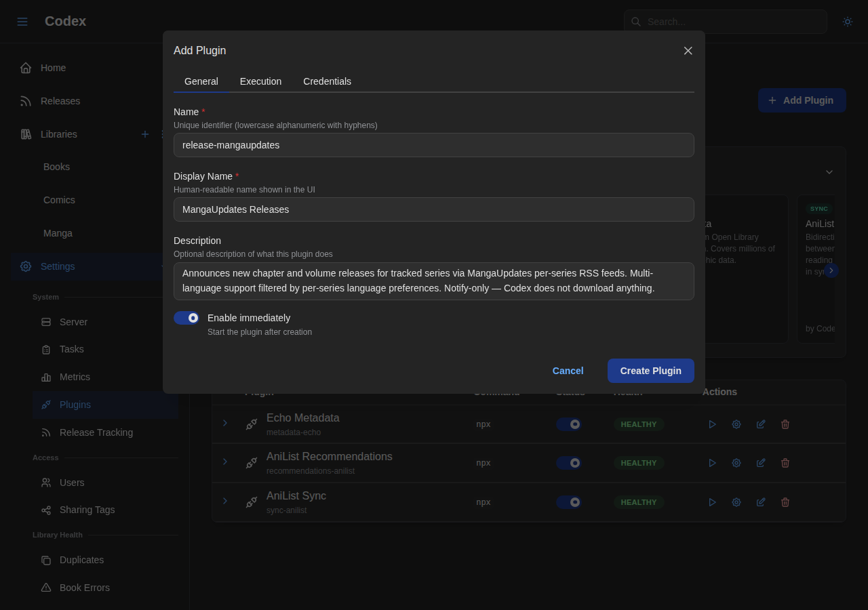Add a new library with plus icon
The image size is (868, 610).
tap(145, 134)
